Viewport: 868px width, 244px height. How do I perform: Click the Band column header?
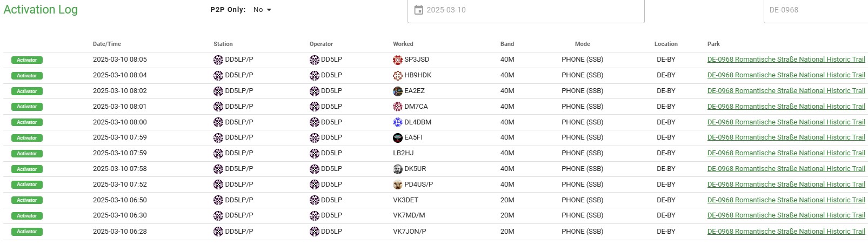pyautogui.click(x=507, y=44)
